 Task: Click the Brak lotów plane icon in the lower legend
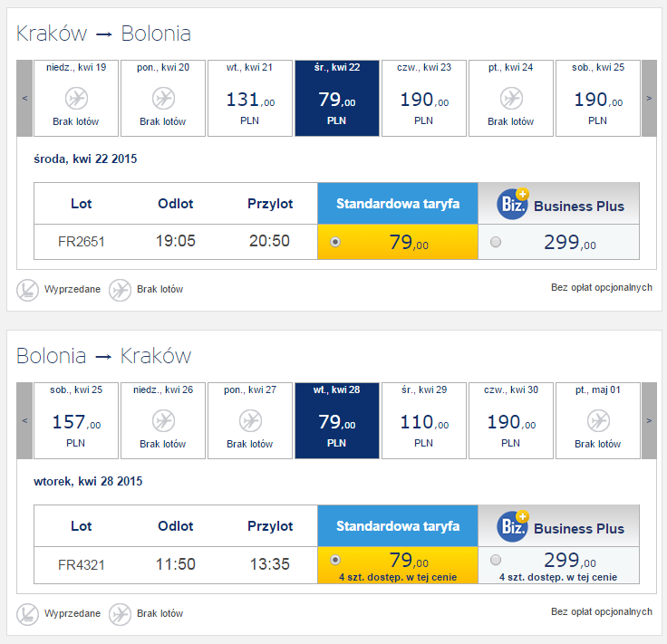click(x=120, y=614)
